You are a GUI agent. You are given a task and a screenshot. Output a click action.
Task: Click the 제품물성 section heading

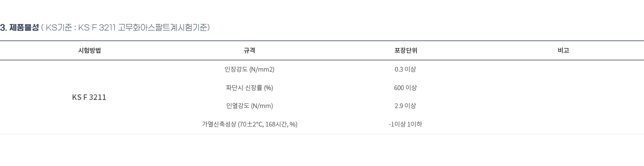[x=24, y=28]
